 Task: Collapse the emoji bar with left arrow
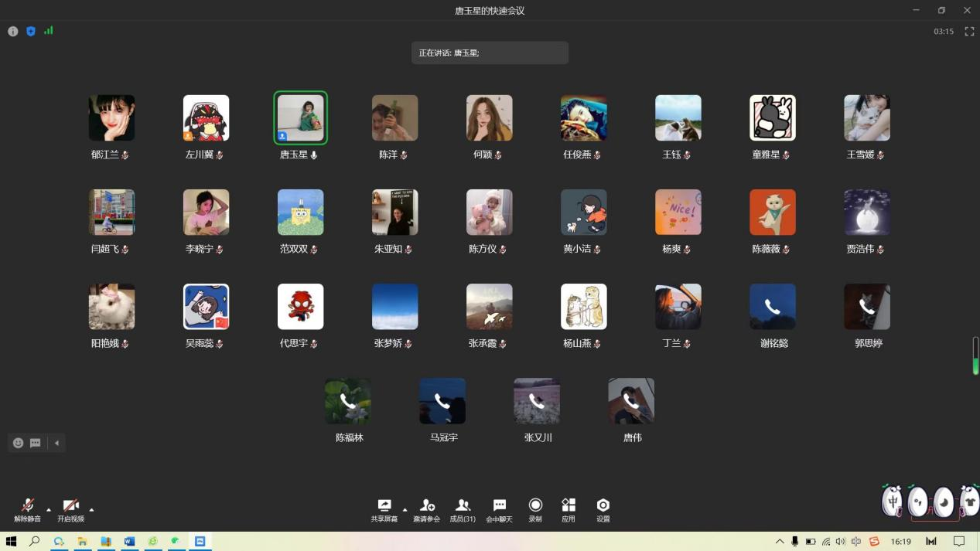(56, 443)
